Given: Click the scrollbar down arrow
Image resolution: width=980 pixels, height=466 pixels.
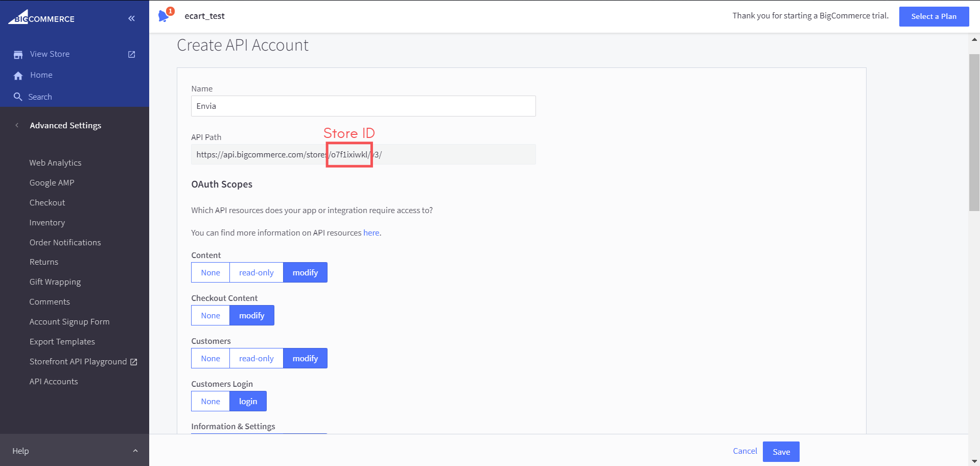Looking at the screenshot, I should tap(974, 461).
